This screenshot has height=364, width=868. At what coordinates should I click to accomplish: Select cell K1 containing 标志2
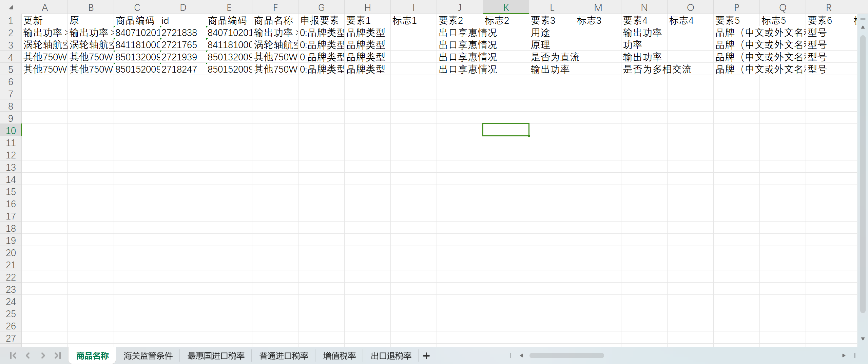[x=506, y=20]
